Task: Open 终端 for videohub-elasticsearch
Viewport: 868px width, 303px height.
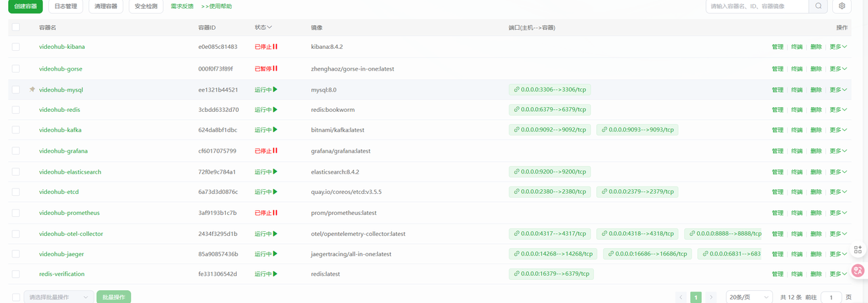Action: click(x=797, y=171)
